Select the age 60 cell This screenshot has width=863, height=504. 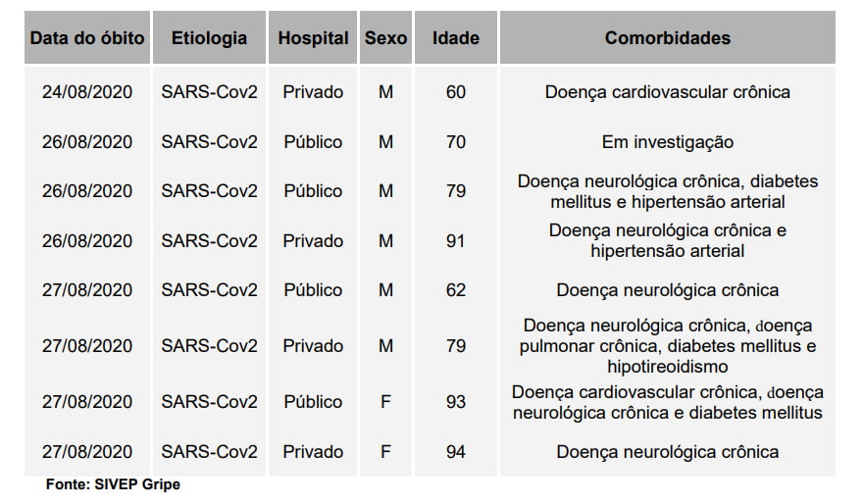coord(456,92)
